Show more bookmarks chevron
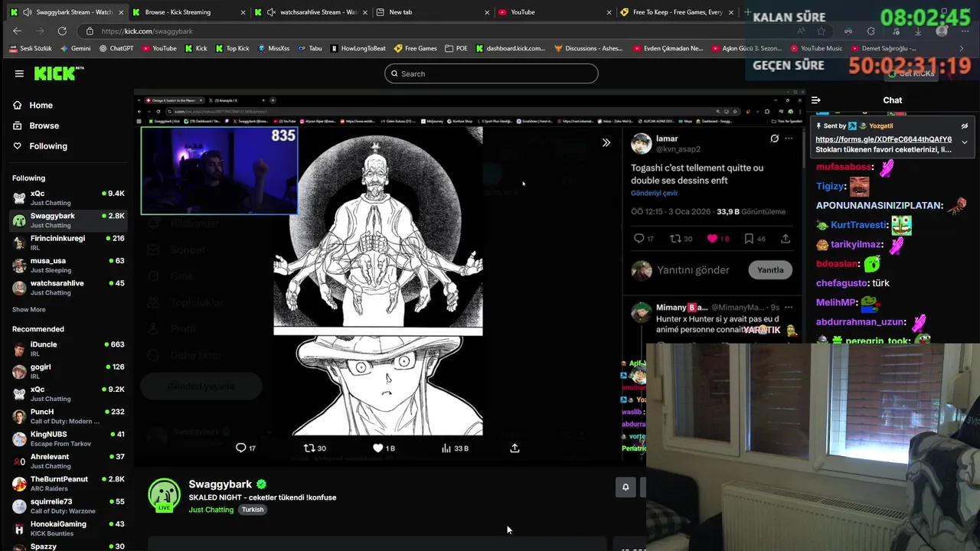980x551 pixels. (x=962, y=48)
